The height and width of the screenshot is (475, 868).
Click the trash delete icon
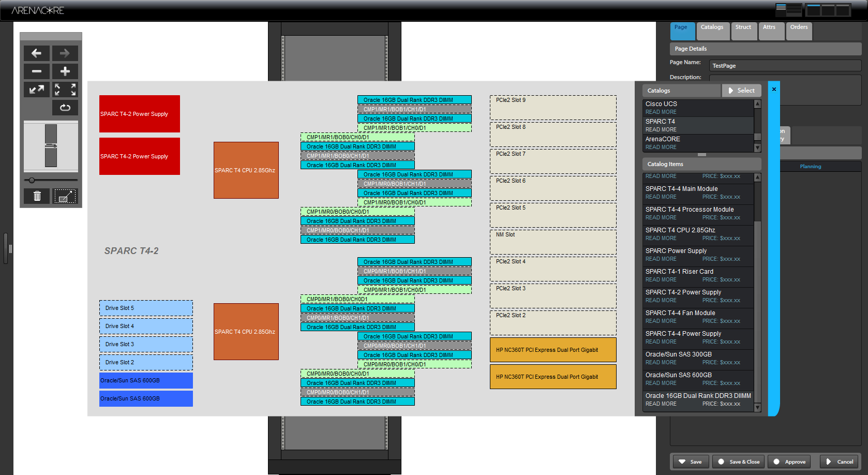[x=37, y=196]
